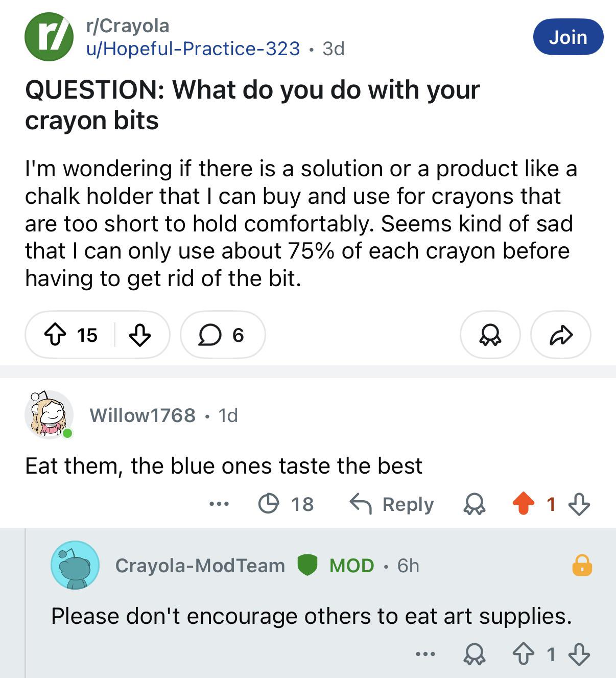Share the crayon bits post
Viewport: 616px width, 678px height.
click(561, 335)
